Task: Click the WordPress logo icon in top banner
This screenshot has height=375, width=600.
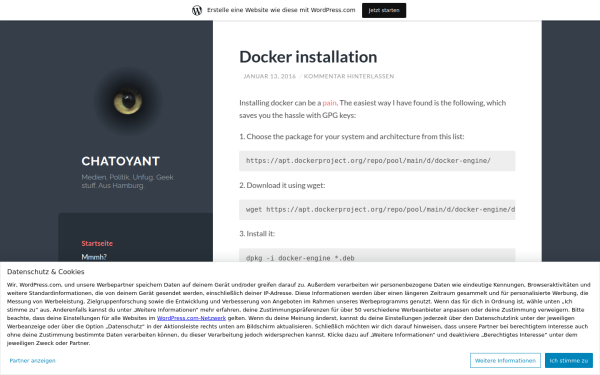Action: click(x=197, y=10)
